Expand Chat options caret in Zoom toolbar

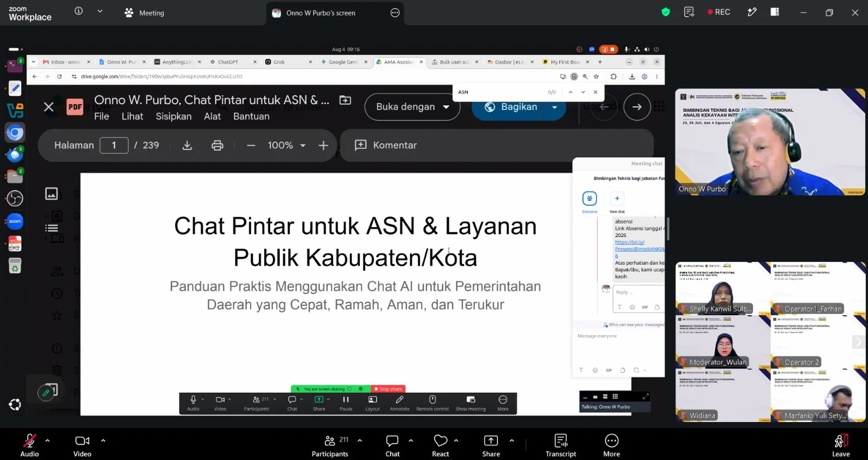point(411,440)
